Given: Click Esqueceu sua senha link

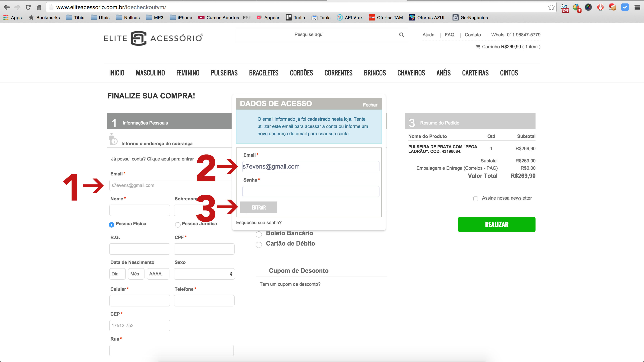Looking at the screenshot, I should pyautogui.click(x=259, y=222).
